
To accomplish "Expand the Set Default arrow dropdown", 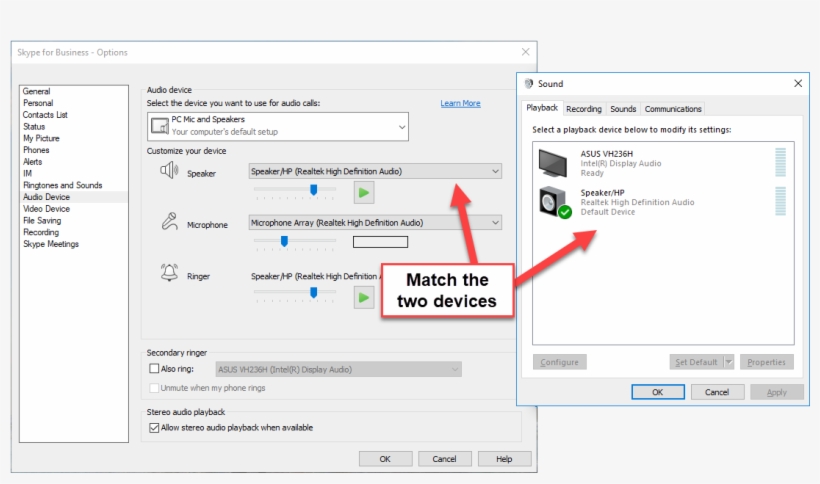I will tap(728, 362).
